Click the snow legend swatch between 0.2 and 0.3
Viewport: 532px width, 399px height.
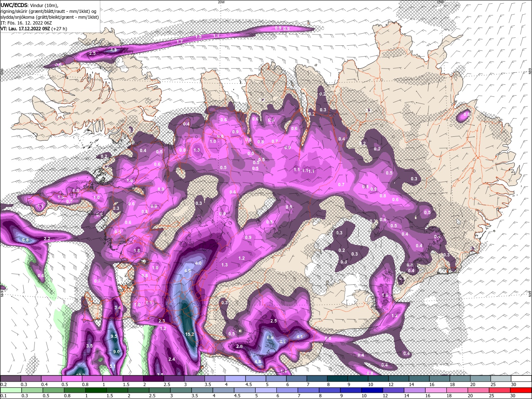(10, 379)
